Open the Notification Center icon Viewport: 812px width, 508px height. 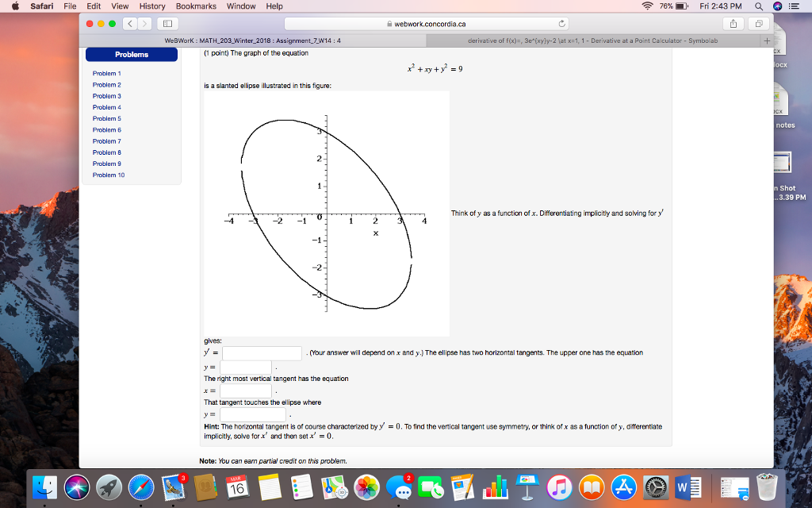795,6
